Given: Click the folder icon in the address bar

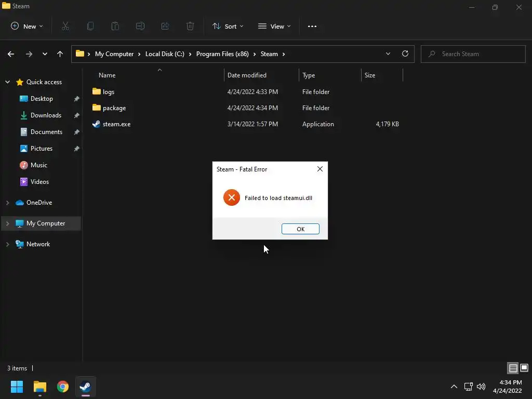Looking at the screenshot, I should click(x=79, y=54).
